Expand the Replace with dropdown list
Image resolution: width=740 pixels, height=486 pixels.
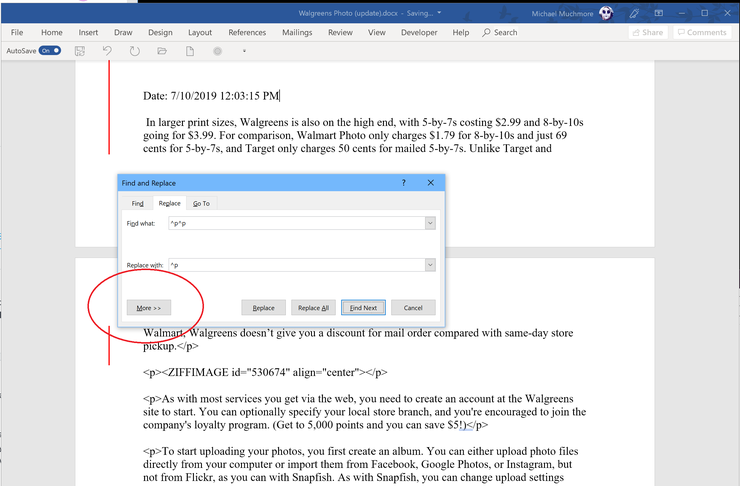tap(430, 265)
